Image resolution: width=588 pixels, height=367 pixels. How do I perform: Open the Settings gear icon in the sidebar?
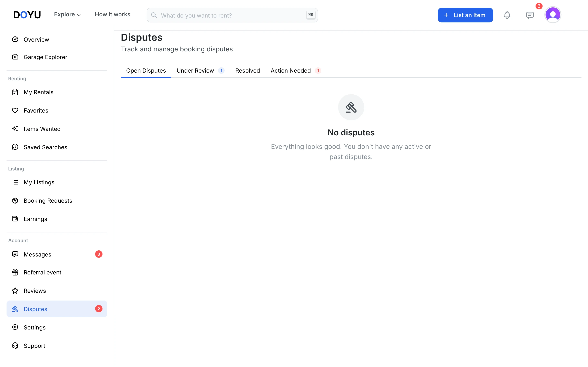click(15, 327)
